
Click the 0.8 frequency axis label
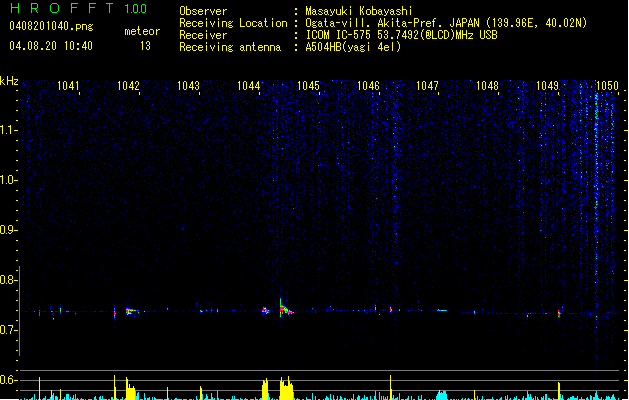tap(8, 280)
